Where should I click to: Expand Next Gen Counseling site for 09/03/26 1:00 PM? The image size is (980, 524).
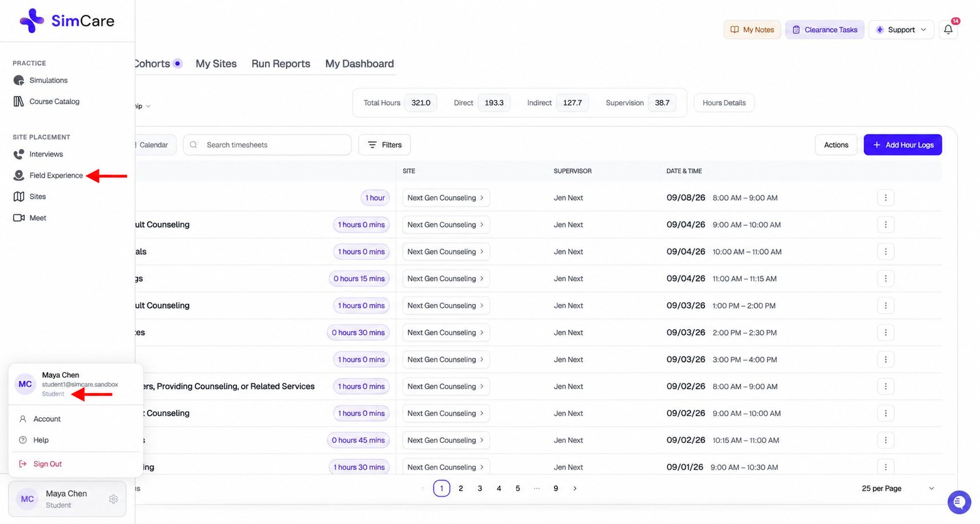coord(446,306)
